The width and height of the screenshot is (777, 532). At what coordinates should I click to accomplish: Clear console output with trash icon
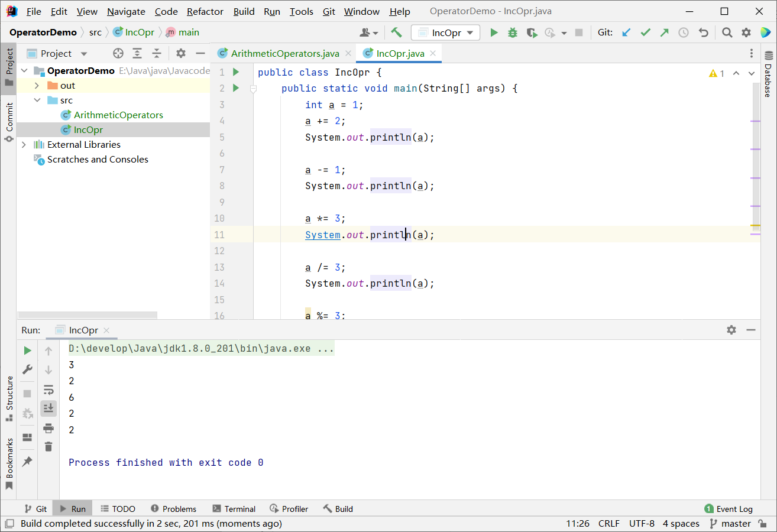point(48,447)
